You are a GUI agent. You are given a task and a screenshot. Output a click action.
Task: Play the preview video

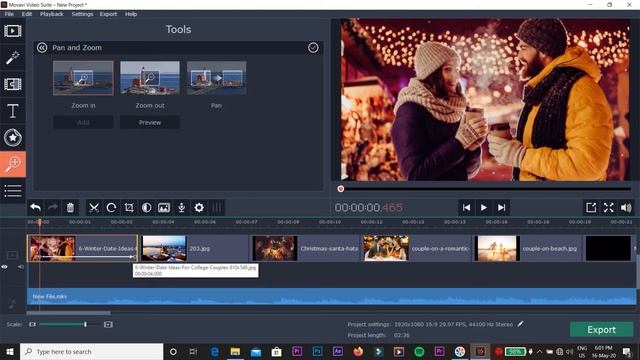[x=484, y=208]
